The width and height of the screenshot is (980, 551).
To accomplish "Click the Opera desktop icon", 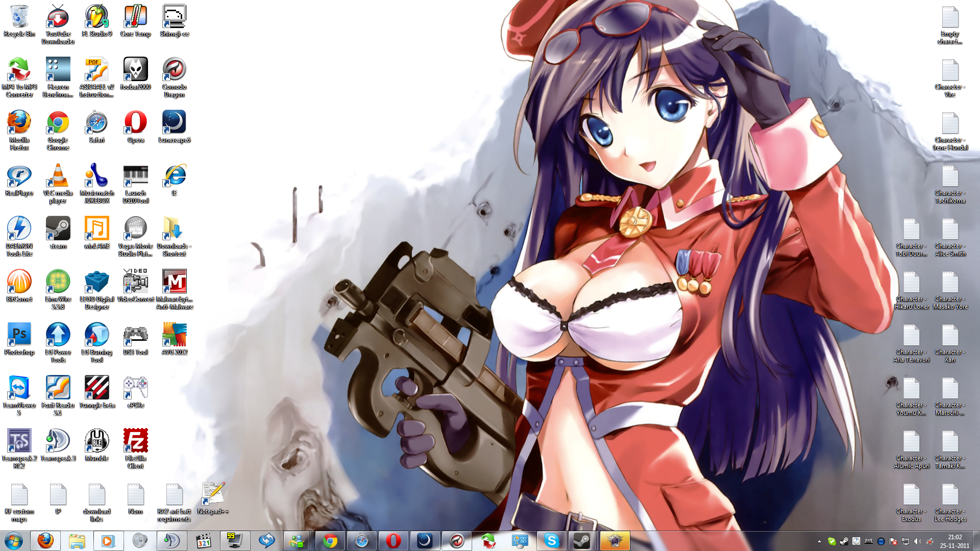I will pyautogui.click(x=136, y=127).
